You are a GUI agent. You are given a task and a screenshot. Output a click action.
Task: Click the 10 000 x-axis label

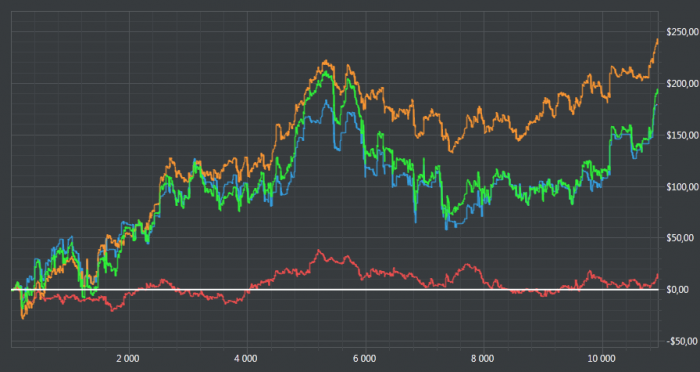[601, 359]
